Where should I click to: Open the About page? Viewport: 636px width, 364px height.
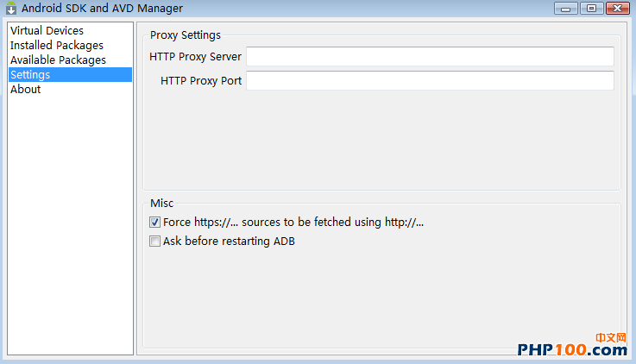70,89
